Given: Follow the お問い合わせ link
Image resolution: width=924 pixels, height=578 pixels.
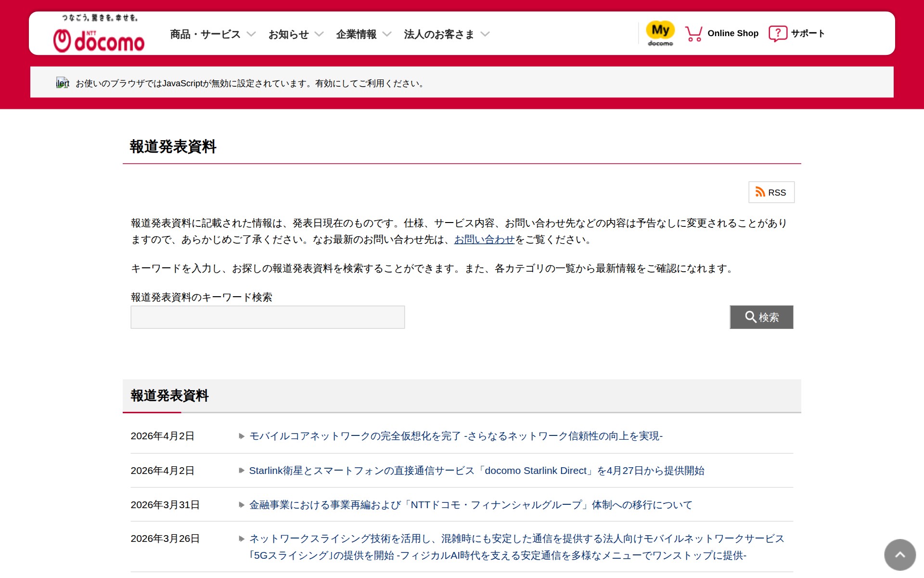Looking at the screenshot, I should 484,239.
